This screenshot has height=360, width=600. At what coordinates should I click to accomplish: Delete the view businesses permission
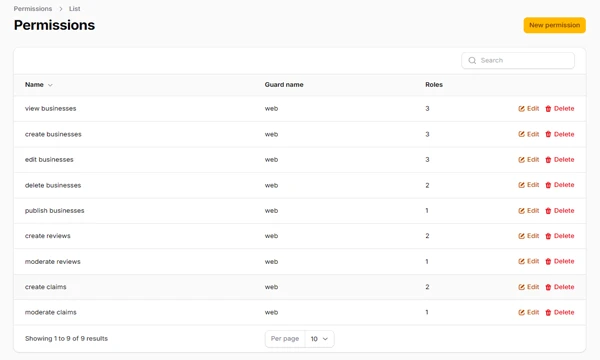559,109
